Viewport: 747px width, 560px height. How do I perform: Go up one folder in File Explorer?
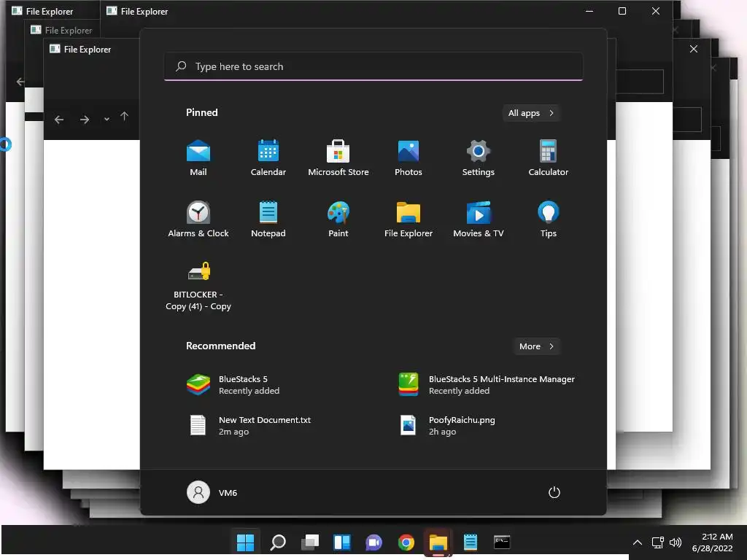[x=124, y=117]
